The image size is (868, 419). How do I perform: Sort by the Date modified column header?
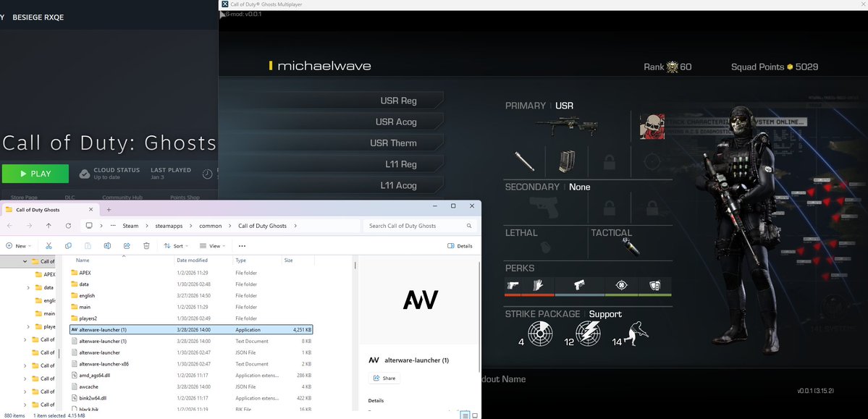coord(192,260)
